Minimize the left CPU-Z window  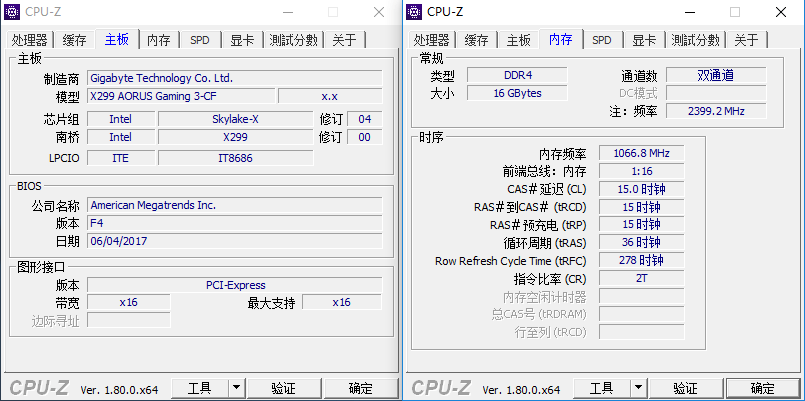[x=289, y=12]
